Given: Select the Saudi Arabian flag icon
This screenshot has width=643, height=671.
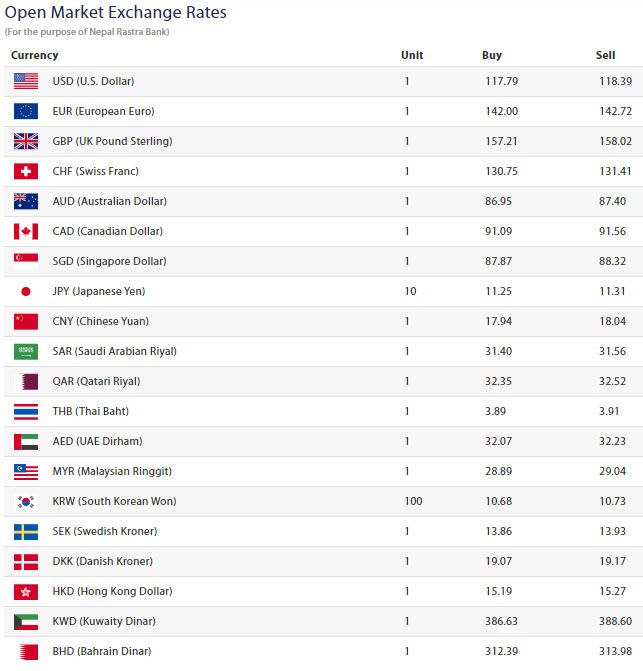Looking at the screenshot, I should [26, 351].
